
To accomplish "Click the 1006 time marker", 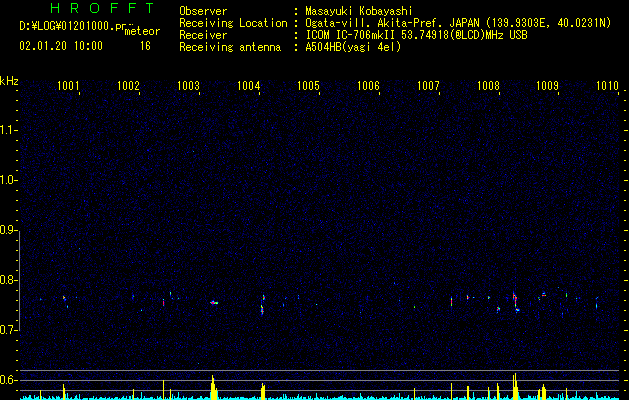I will click(x=368, y=86).
